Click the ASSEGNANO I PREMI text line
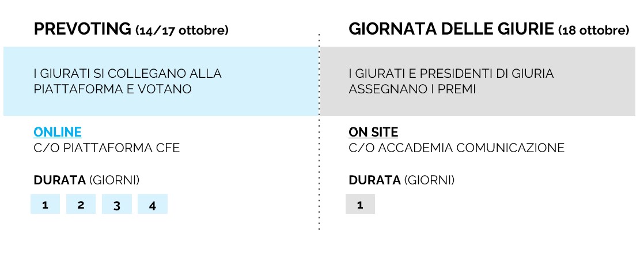This screenshot has width=644, height=257. [x=412, y=89]
